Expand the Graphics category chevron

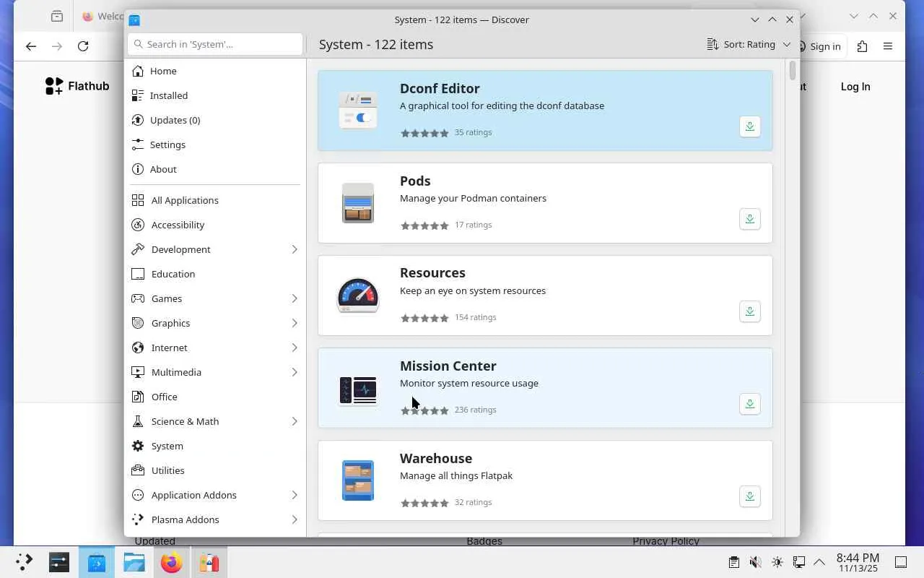[295, 323]
